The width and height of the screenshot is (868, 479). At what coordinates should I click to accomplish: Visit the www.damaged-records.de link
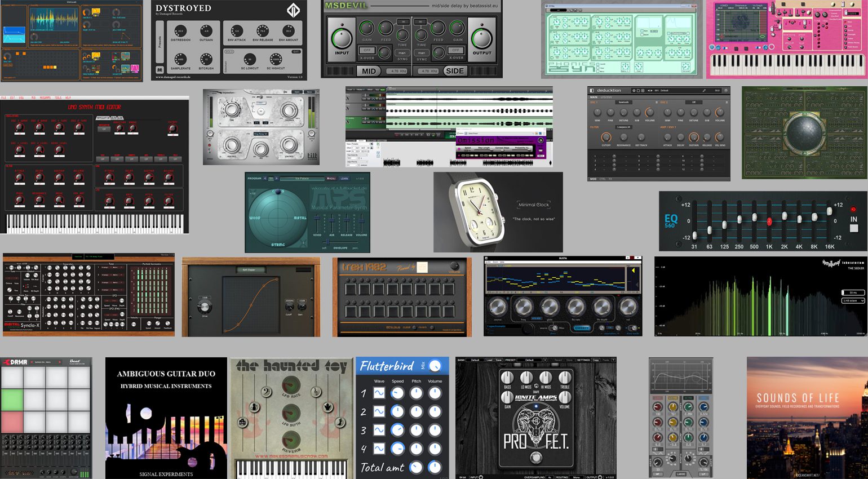pyautogui.click(x=173, y=77)
